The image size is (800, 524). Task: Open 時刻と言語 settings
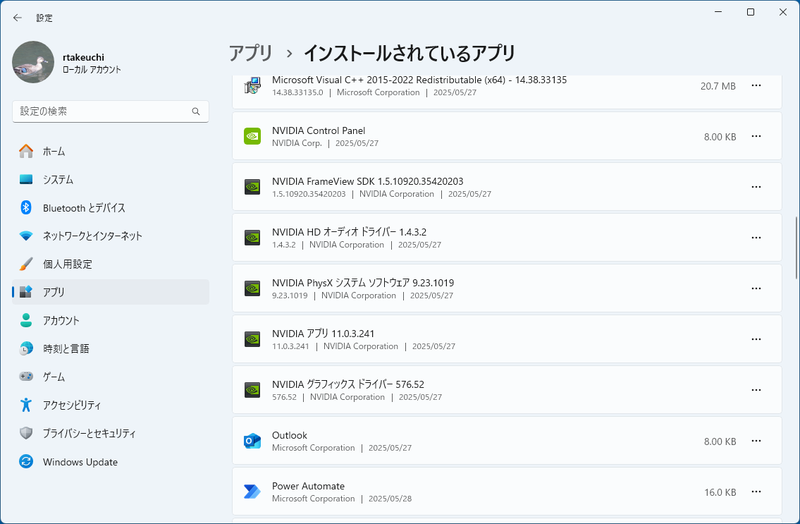(x=110, y=348)
